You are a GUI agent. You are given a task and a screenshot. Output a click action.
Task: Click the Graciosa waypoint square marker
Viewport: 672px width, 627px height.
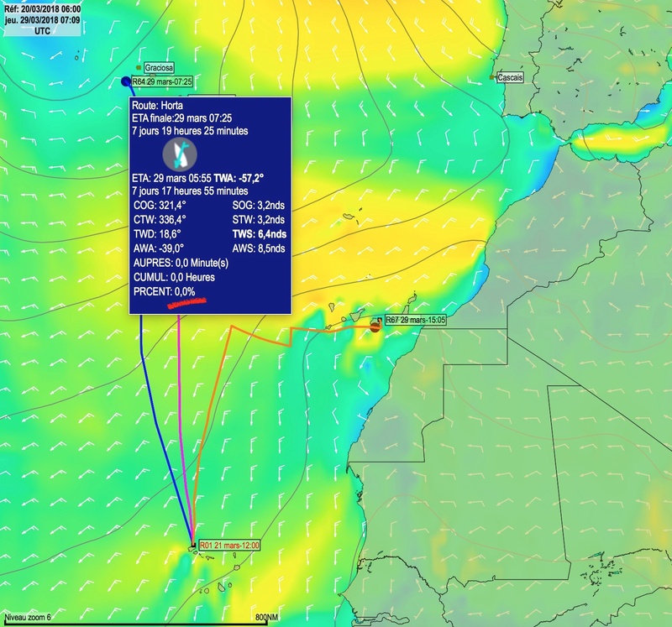point(139,68)
